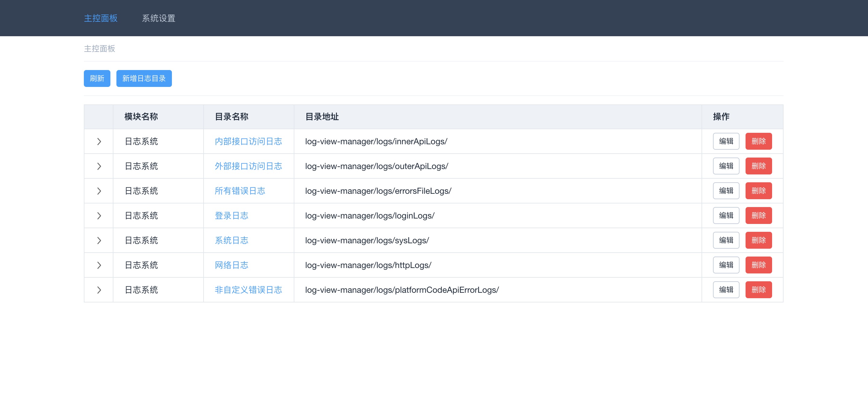Expand the 所有错误日志 row chevron

99,191
